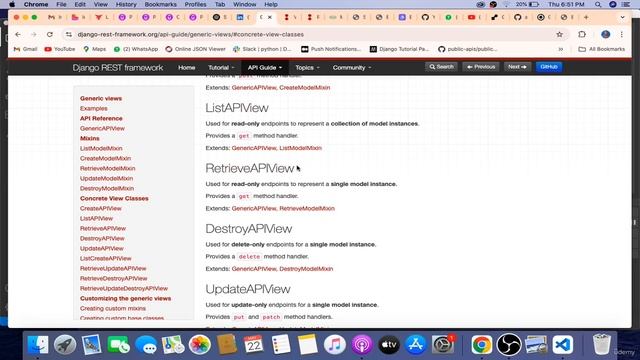Bookmark this page with the star icon
Image resolution: width=640 pixels, height=360 pixels.
(x=559, y=35)
